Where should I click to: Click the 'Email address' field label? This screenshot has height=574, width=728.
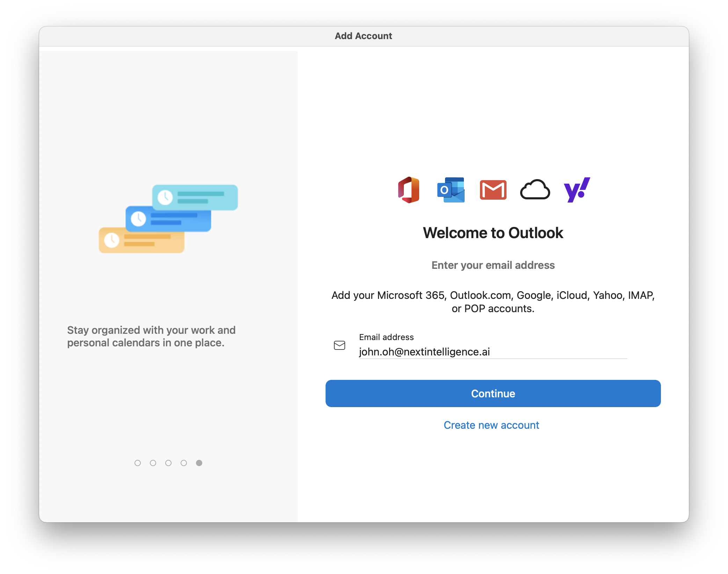tap(386, 337)
